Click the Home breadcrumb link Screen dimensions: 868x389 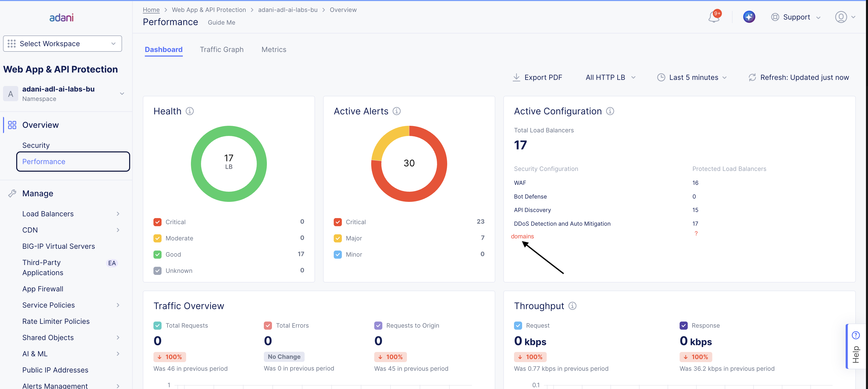pyautogui.click(x=151, y=10)
